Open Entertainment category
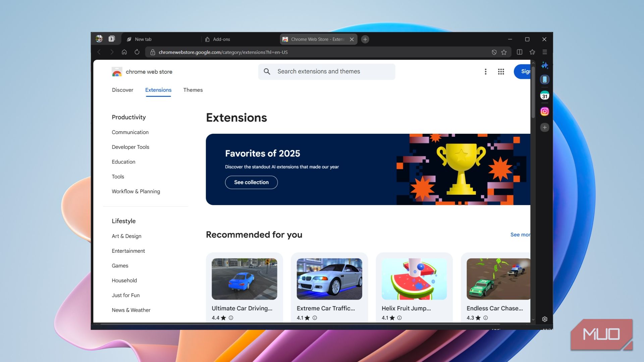644x362 pixels. pyautogui.click(x=128, y=251)
